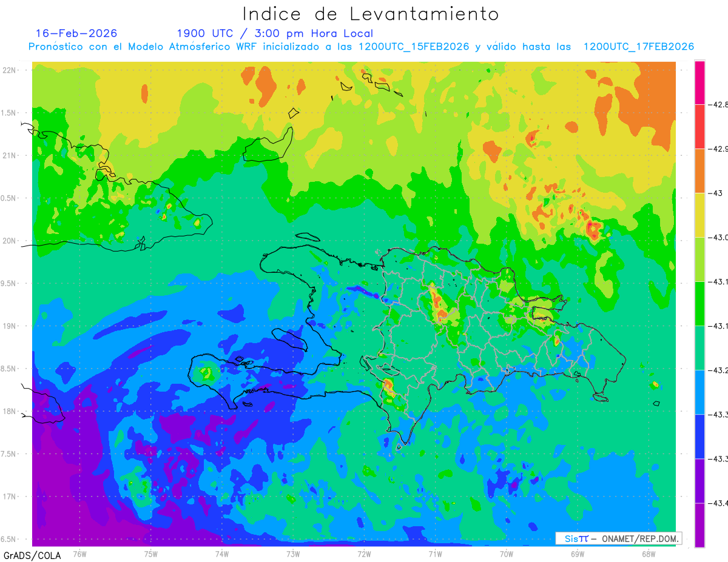Select the '0.5N' latitude label
728x562 pixels.
pos(9,198)
